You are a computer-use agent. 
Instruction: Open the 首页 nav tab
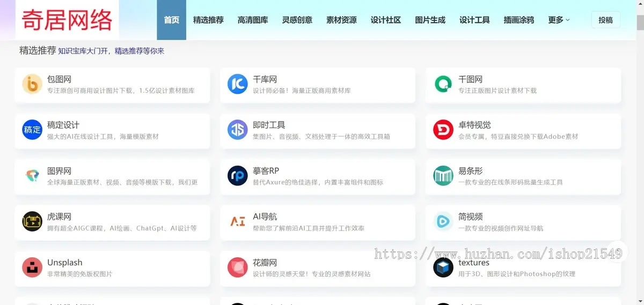click(x=172, y=20)
